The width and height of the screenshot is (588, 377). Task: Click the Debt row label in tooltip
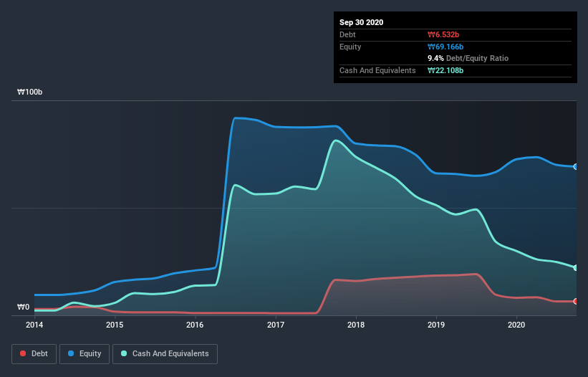tap(347, 34)
